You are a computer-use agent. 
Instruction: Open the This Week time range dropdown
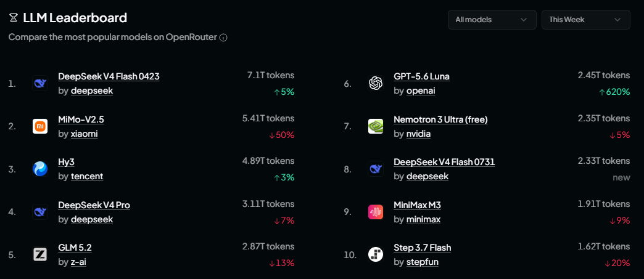585,20
